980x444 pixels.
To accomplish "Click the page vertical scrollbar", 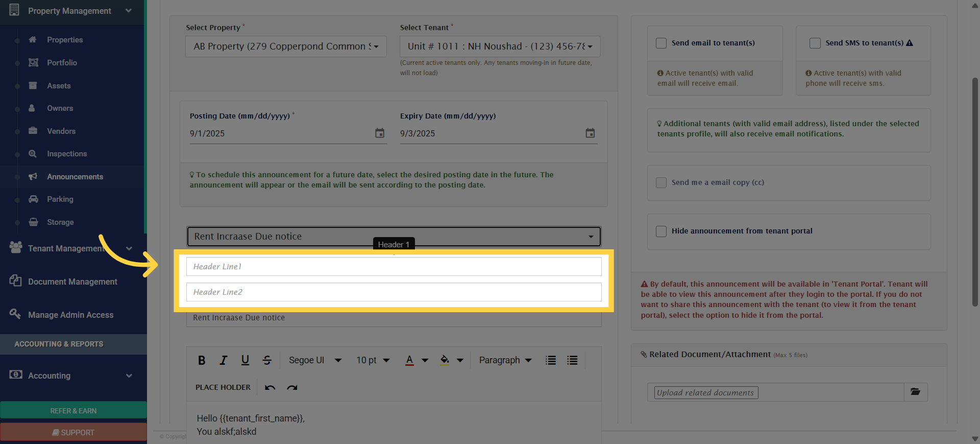I will click(x=975, y=192).
